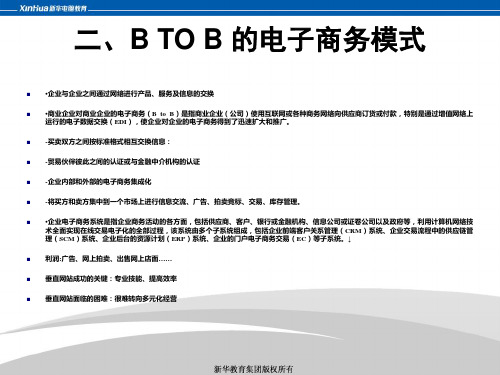Click the Xinhua logo in the header

coord(53,8)
